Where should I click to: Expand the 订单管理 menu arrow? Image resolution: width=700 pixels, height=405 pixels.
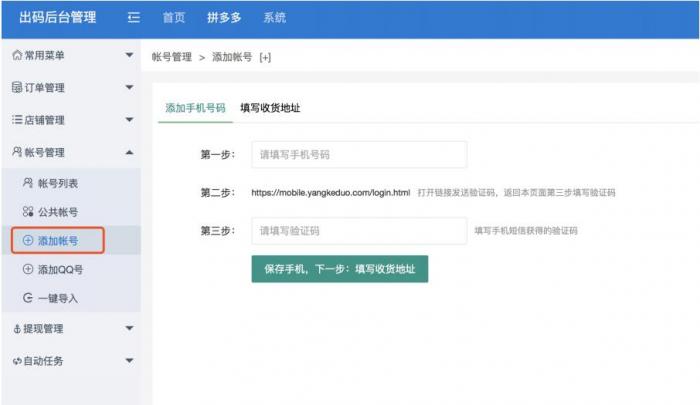click(129, 88)
